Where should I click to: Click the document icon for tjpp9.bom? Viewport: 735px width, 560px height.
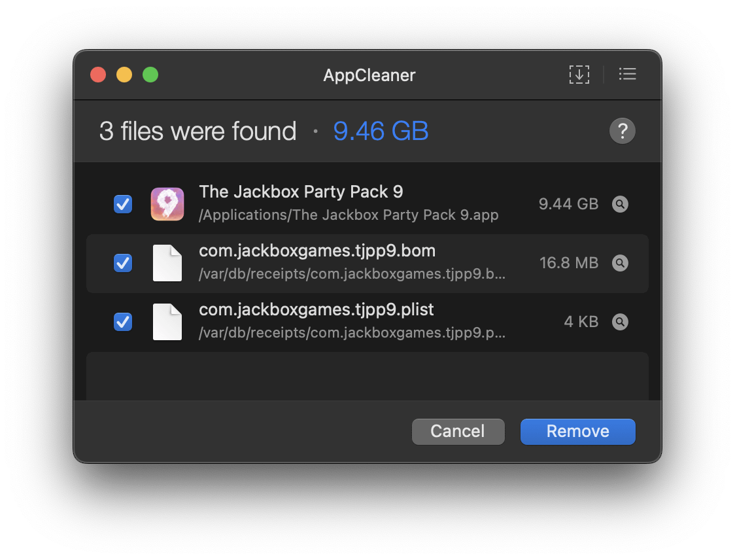tap(167, 263)
